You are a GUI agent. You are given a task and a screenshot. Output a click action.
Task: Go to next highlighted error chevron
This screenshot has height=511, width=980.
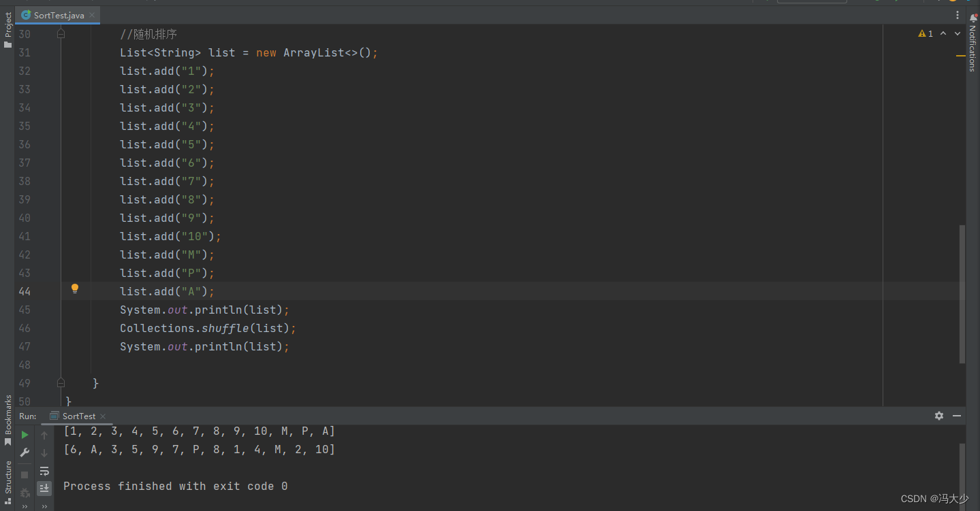click(x=958, y=33)
